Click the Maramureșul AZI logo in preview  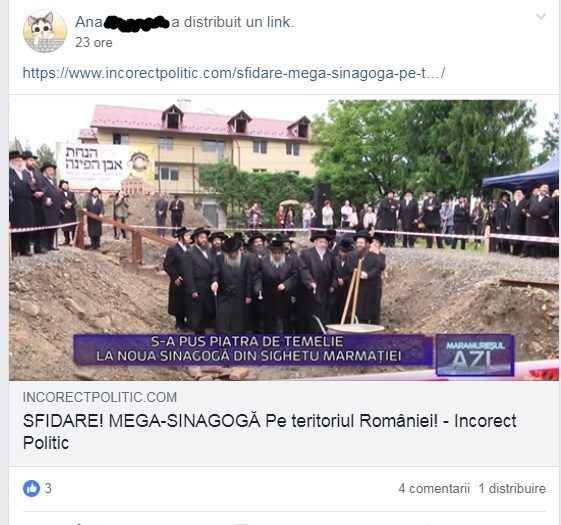475,355
